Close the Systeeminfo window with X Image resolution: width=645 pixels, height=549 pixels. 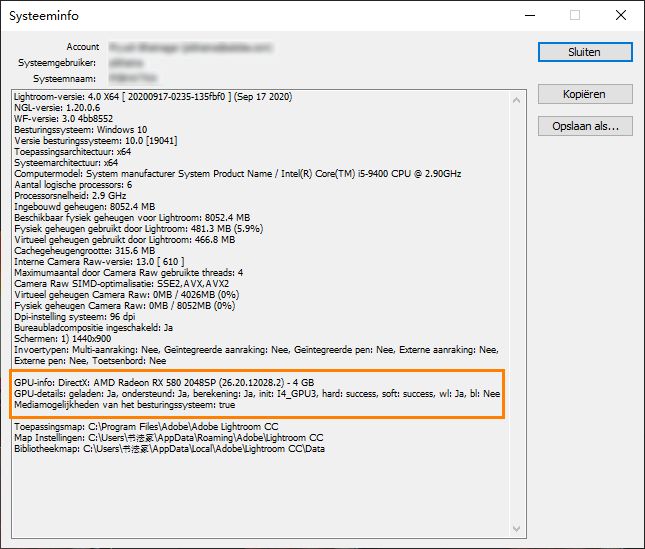point(621,15)
